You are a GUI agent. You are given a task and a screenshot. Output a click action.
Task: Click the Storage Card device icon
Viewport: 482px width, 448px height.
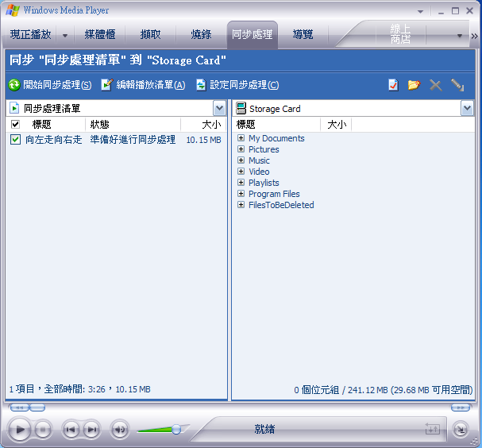[241, 108]
